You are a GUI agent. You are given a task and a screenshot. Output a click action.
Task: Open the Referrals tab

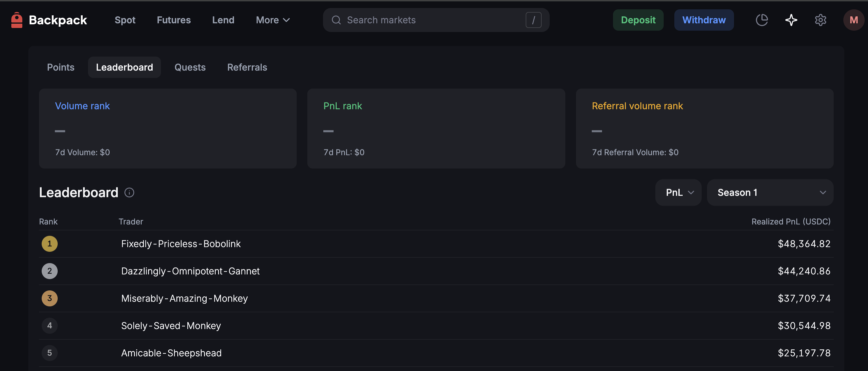247,67
